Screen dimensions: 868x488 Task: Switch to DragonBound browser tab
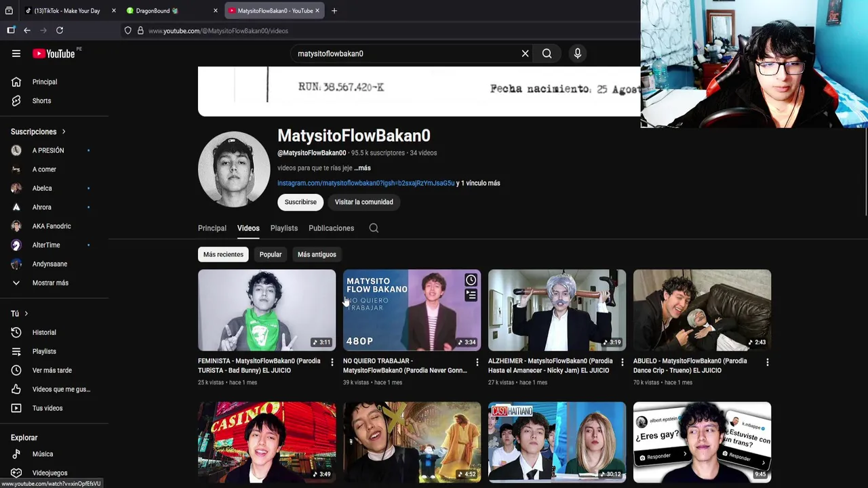click(173, 11)
